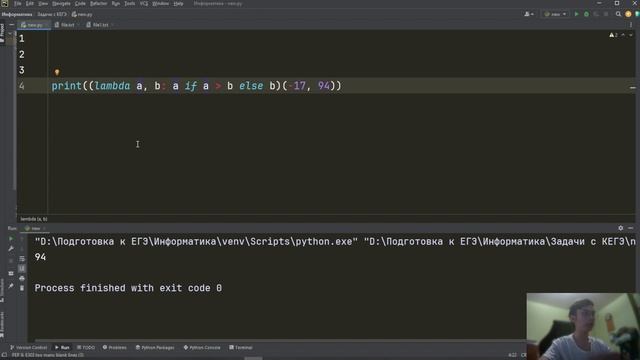This screenshot has height=360, width=640.
Task: Open Python Packages tool window
Action: coord(155,348)
